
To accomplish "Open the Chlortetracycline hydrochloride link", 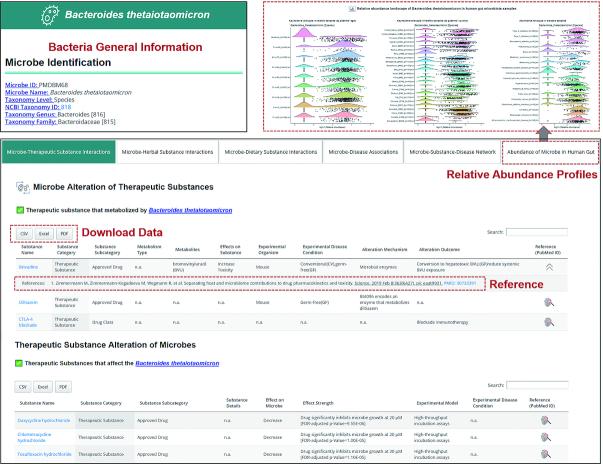I will click(34, 437).
